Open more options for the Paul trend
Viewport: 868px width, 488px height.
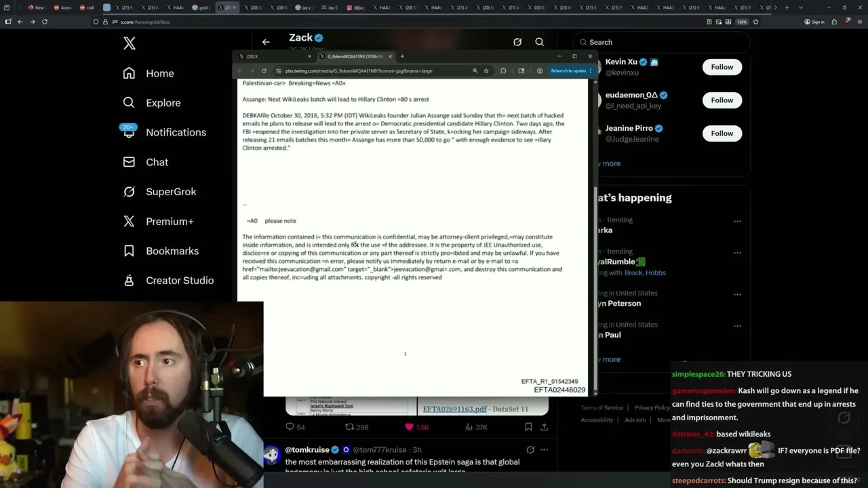[x=737, y=326]
